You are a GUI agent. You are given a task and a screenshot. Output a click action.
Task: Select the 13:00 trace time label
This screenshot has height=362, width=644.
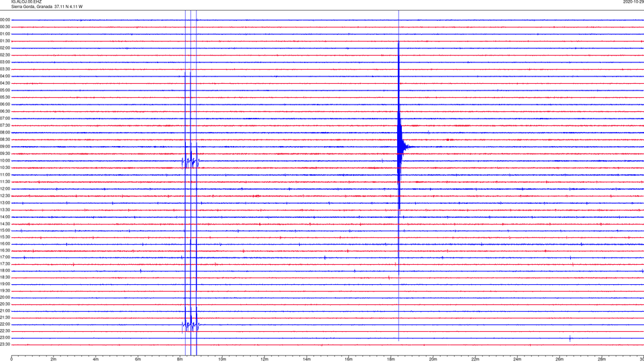coord(5,202)
